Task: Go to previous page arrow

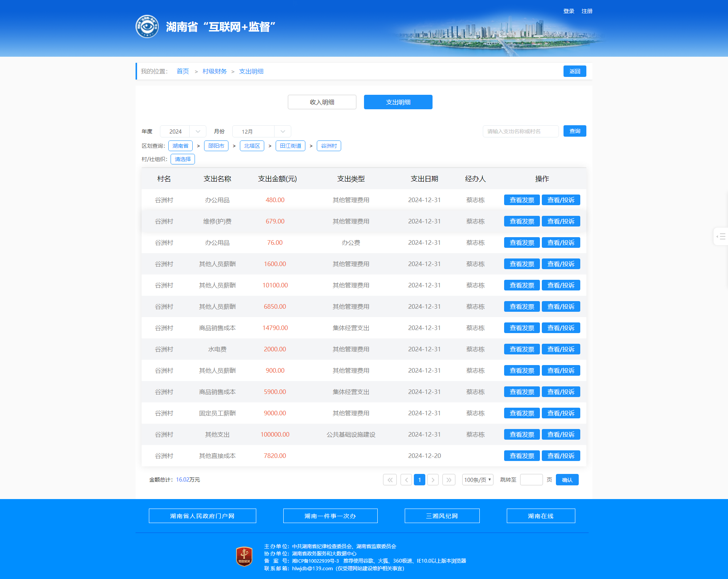Action: [x=406, y=480]
